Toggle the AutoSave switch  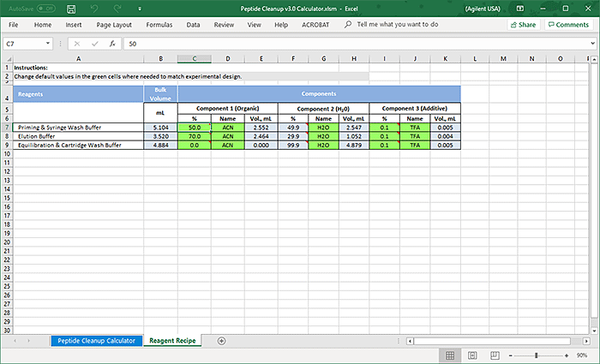click(45, 8)
